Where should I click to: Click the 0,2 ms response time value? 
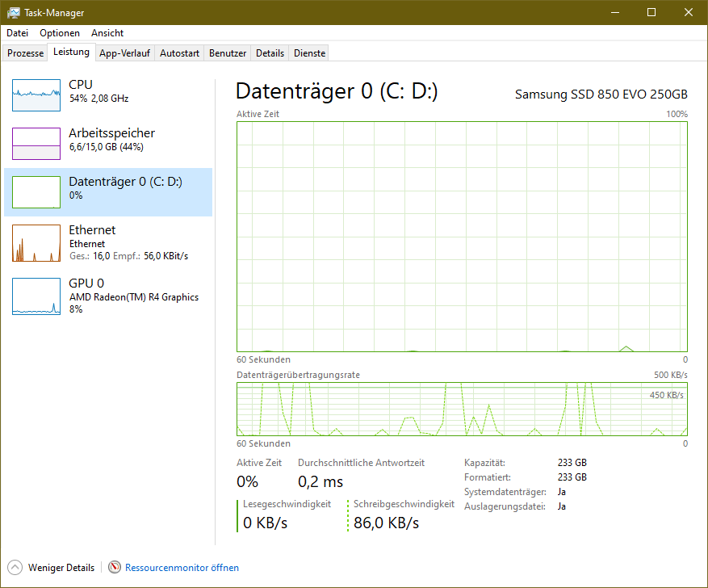coord(320,482)
